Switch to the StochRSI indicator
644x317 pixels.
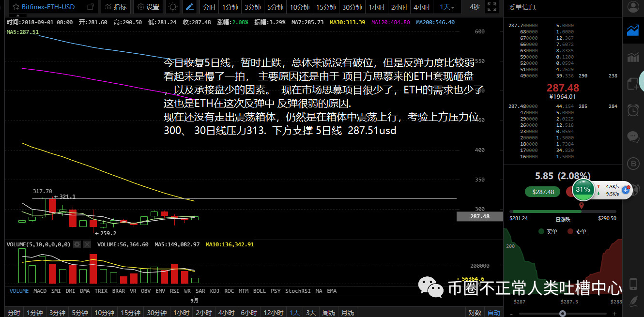(x=297, y=291)
